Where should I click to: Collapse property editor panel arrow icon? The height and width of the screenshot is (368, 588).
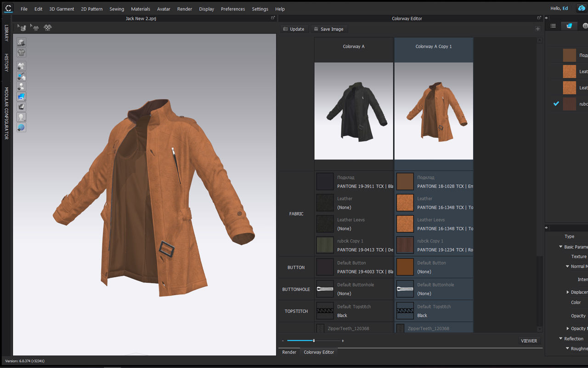pyautogui.click(x=547, y=228)
